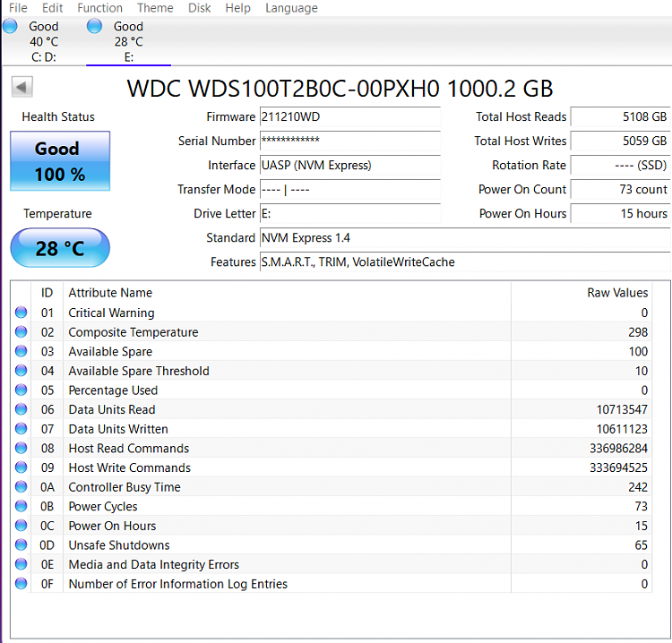Open the Help menu

[x=237, y=8]
